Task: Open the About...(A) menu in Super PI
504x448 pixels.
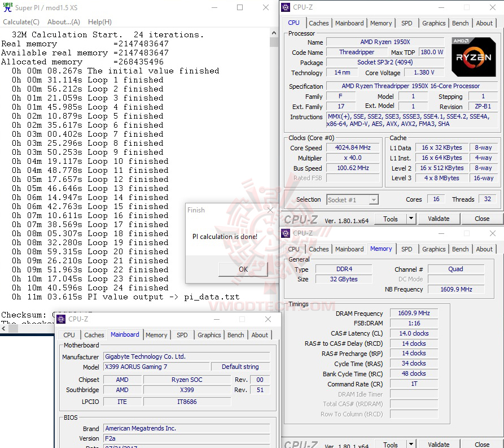Action: (x=64, y=22)
